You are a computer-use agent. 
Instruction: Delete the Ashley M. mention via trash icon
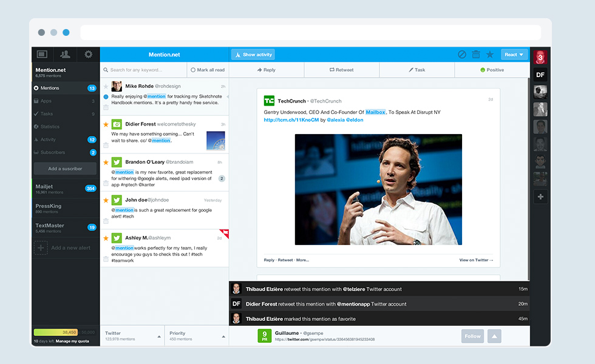(106, 259)
